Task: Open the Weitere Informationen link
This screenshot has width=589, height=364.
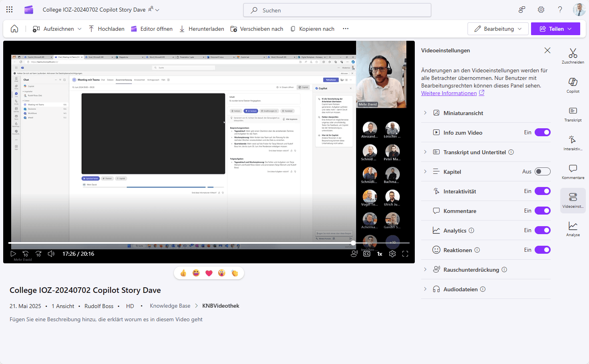Action: pyautogui.click(x=449, y=93)
